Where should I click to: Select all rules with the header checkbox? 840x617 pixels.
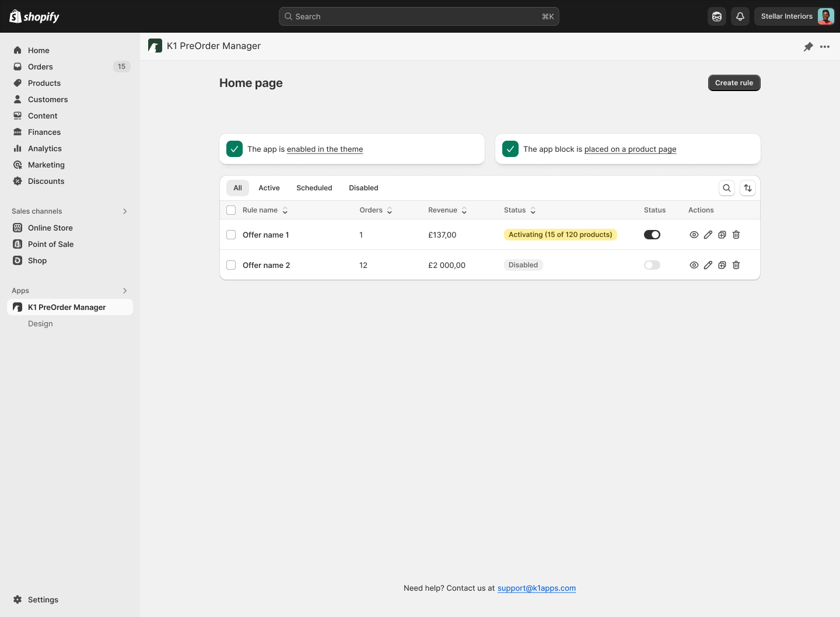[231, 210]
